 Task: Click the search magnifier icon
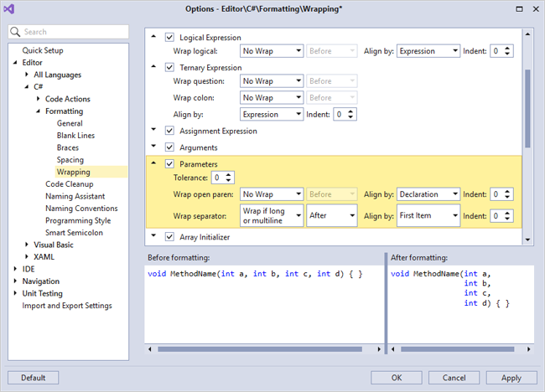pos(17,32)
